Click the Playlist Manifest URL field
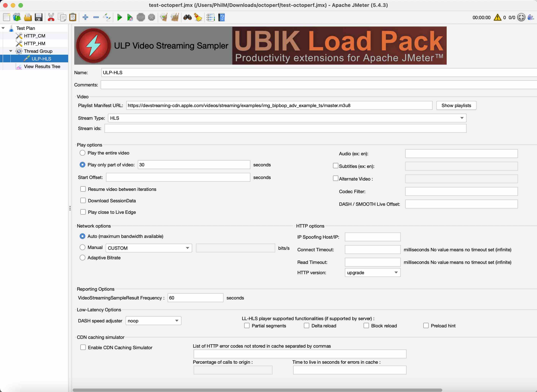Viewport: 537px width, 392px height. 279,106
